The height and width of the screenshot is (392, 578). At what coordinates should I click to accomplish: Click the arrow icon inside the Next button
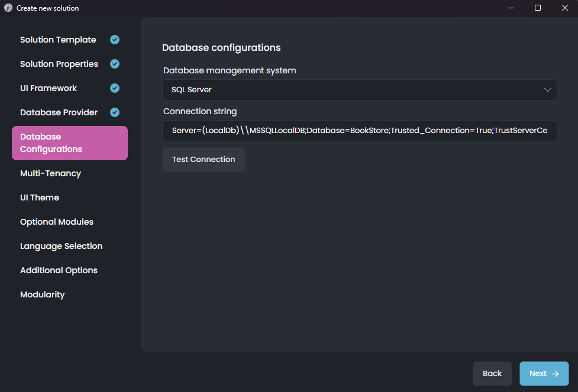tap(554, 374)
